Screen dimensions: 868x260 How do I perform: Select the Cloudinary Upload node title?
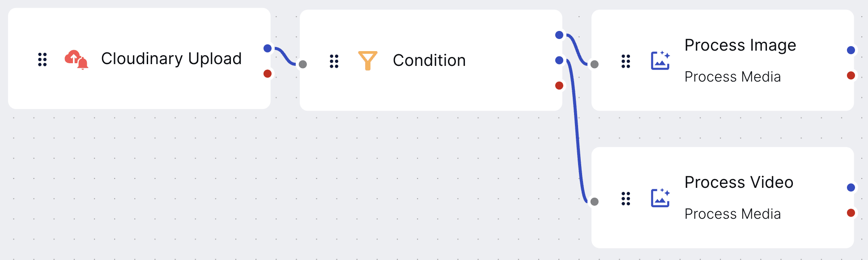tap(171, 59)
